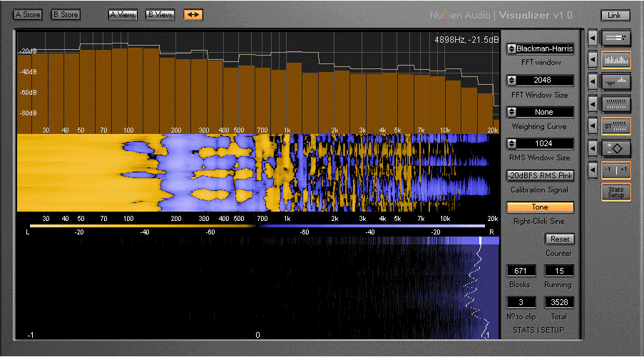Click the arrow beside the ST spectrogram view
The image size is (644, 357).
point(593,126)
